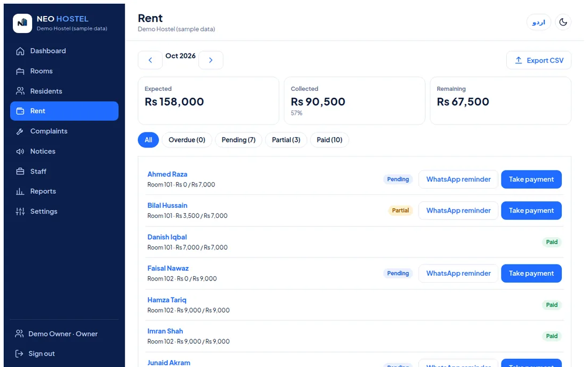Click the Remaining Rs 67,500 card
Image resolution: width=588 pixels, height=367 pixels.
[x=501, y=101]
